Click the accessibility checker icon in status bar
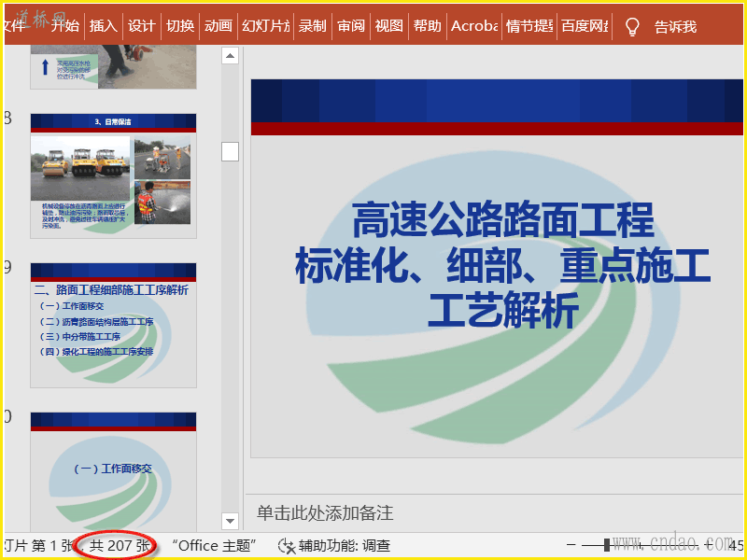The height and width of the screenshot is (560, 747). tap(287, 546)
